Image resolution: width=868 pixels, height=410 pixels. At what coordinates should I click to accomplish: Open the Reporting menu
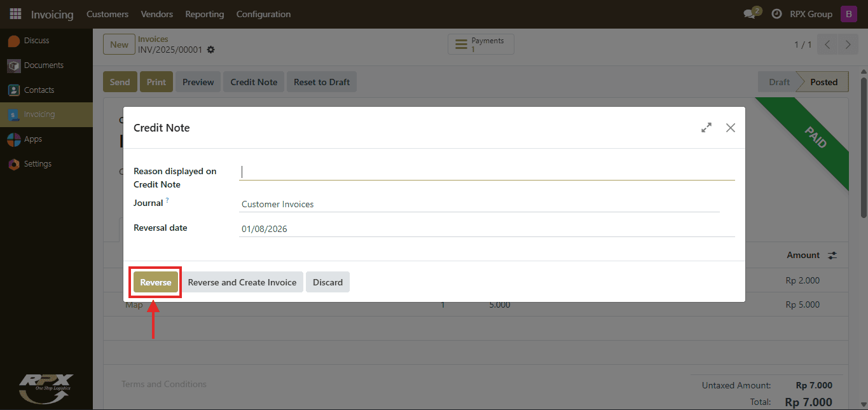(x=205, y=14)
